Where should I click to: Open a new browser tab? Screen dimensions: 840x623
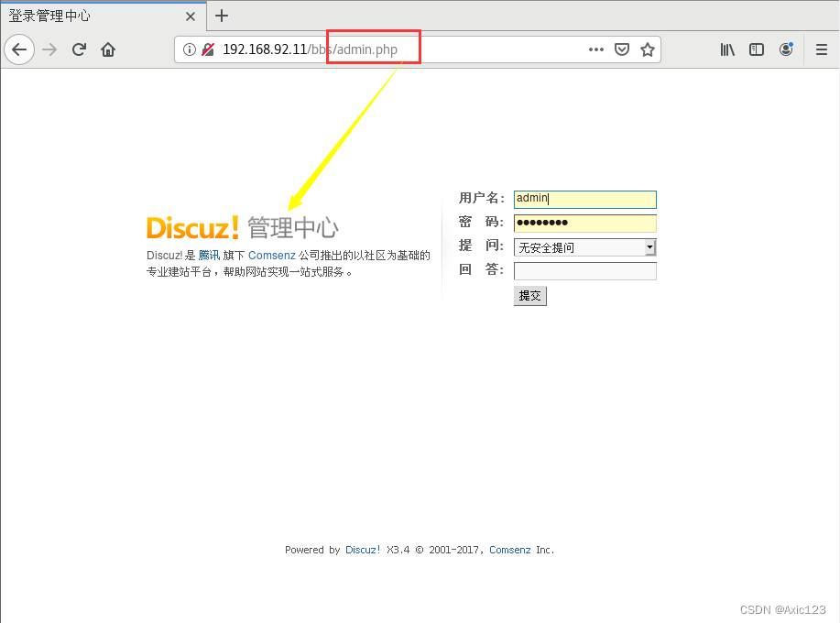[x=222, y=16]
